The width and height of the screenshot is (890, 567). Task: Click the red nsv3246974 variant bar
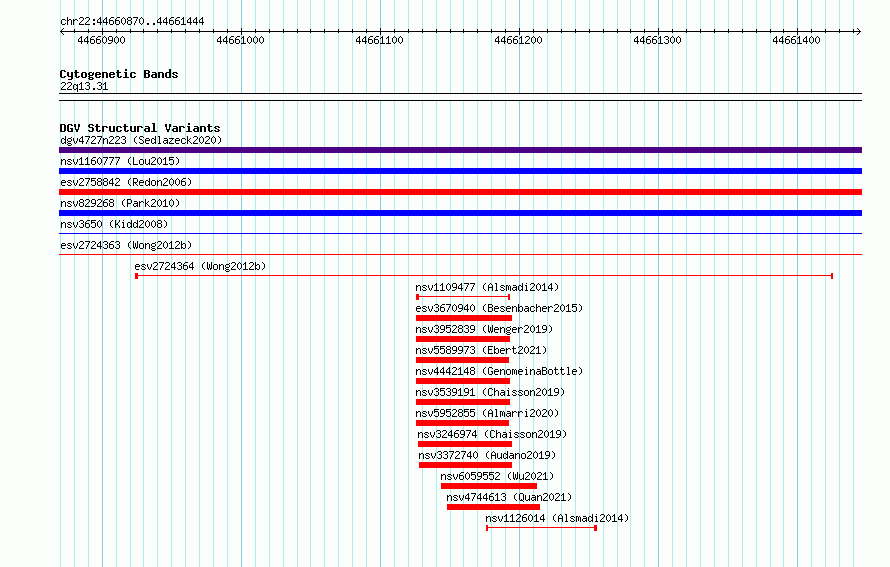(465, 444)
